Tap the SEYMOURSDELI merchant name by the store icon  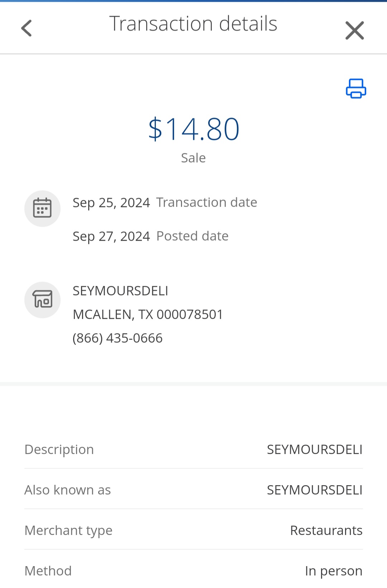coord(120,291)
